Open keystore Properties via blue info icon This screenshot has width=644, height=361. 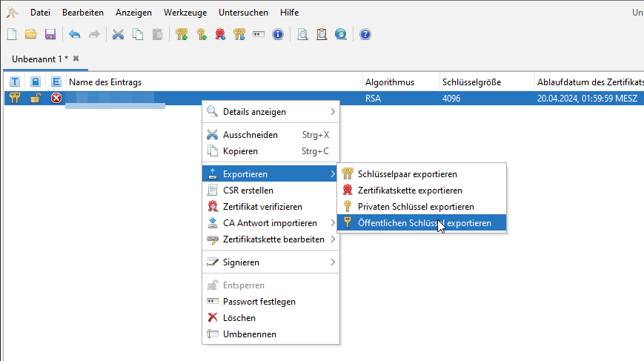coord(278,34)
